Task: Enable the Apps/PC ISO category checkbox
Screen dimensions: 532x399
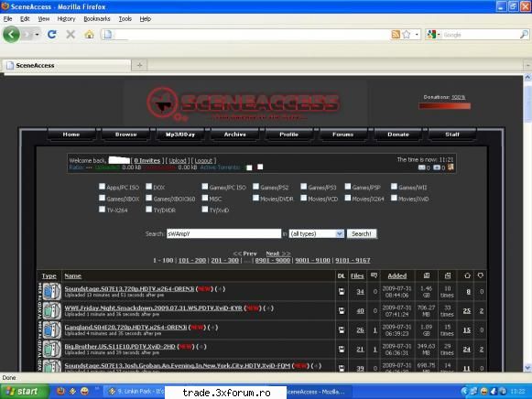Action: point(102,186)
